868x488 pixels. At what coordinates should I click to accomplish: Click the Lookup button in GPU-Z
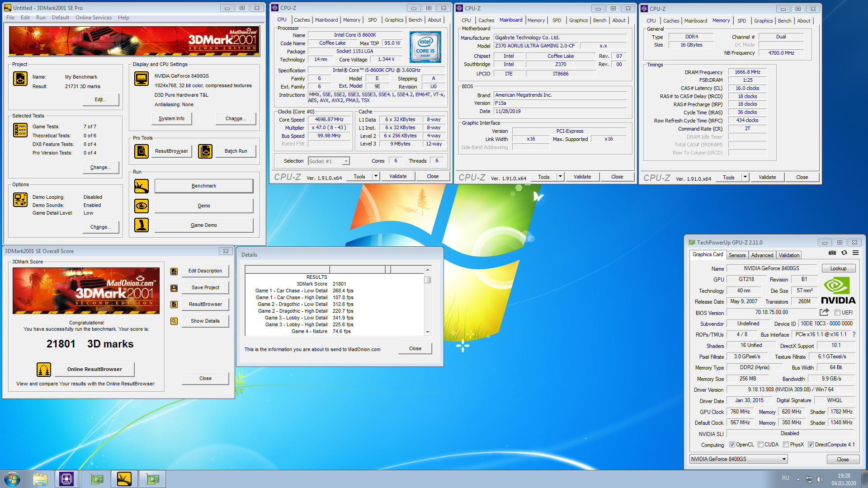(x=838, y=268)
